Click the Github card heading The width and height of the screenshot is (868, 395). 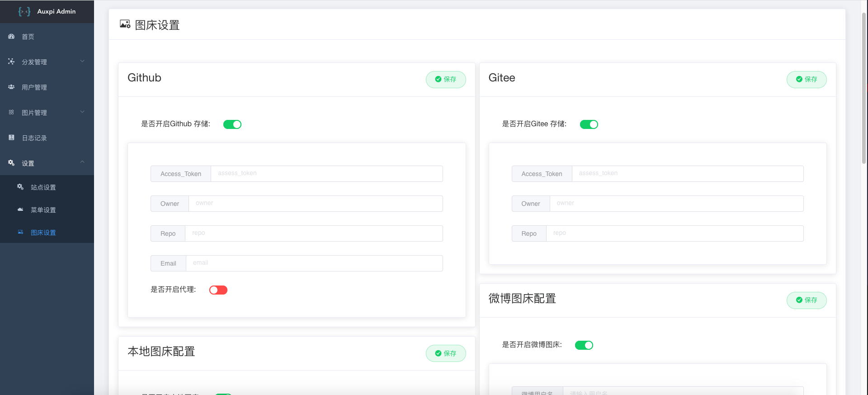pos(144,78)
